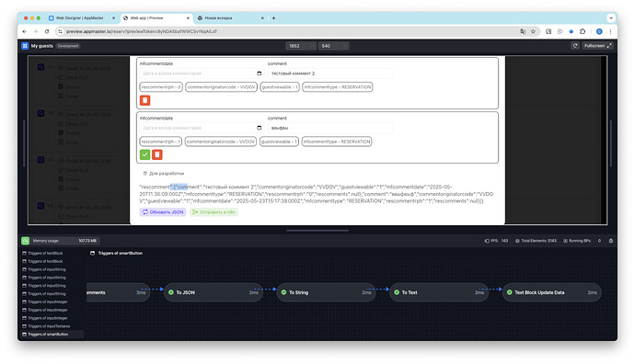Click the red trash icon in first comment
635x364 pixels.
tap(145, 100)
